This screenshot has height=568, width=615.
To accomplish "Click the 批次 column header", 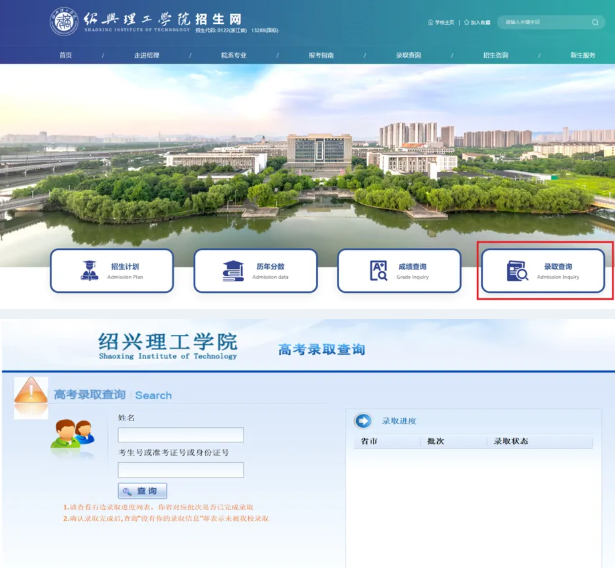I will point(435,441).
